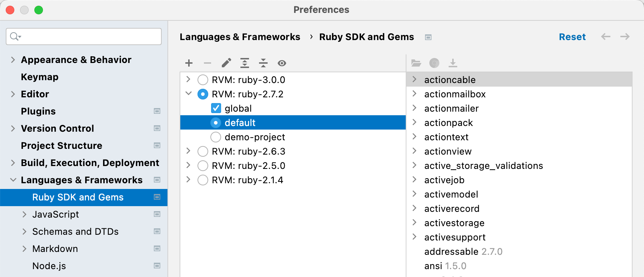Click Languages & Frameworks breadcrumb
This screenshot has width=644, height=277.
[x=240, y=37]
